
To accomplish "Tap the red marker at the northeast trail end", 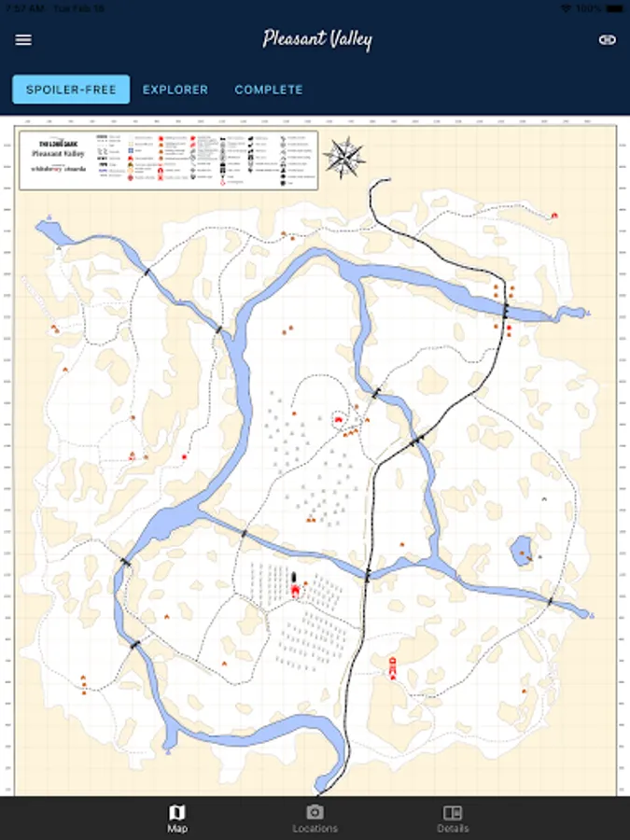I will [x=554, y=216].
